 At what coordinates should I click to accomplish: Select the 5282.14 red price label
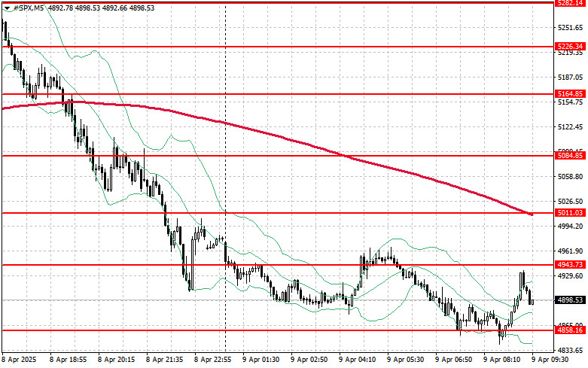click(571, 3)
